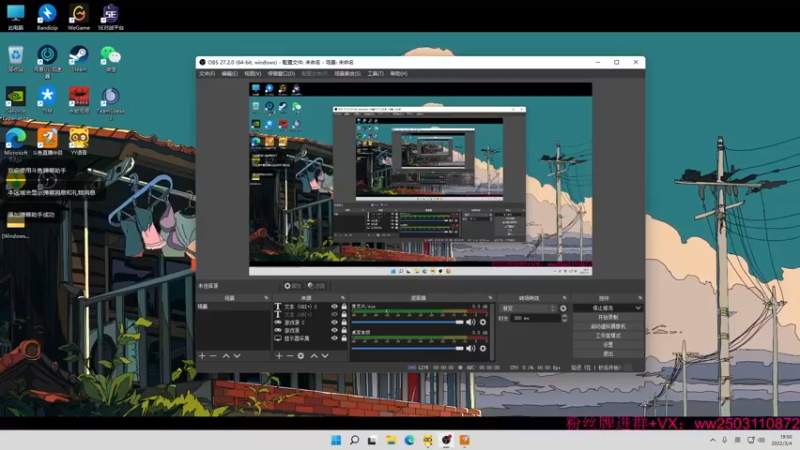Screen dimensions: 800x450
Task: Open the WeGame desktop shortcut
Action: pyautogui.click(x=79, y=17)
